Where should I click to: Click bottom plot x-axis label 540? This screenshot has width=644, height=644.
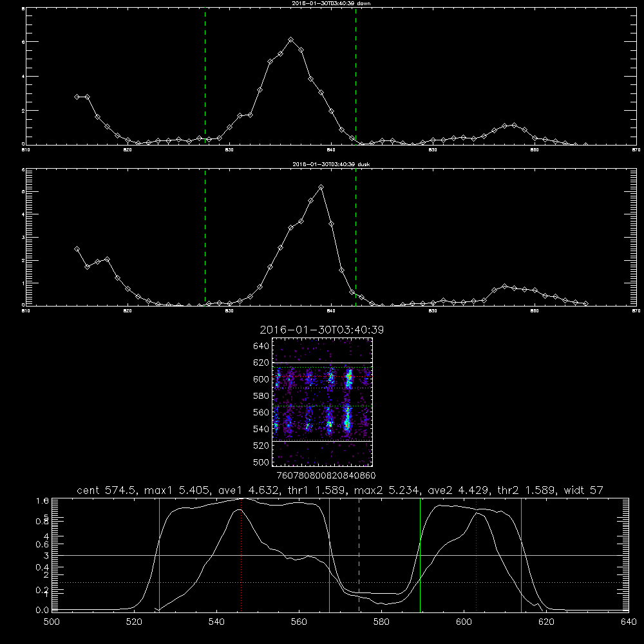click(x=216, y=622)
